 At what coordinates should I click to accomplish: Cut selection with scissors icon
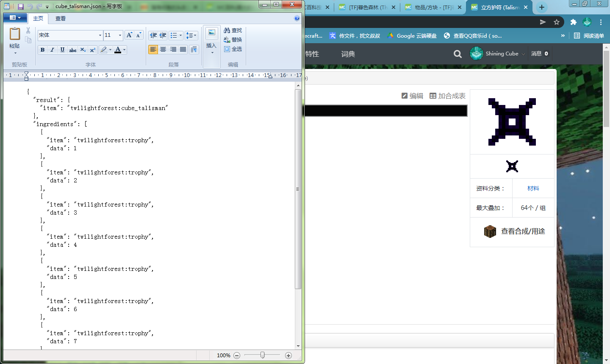click(x=28, y=30)
